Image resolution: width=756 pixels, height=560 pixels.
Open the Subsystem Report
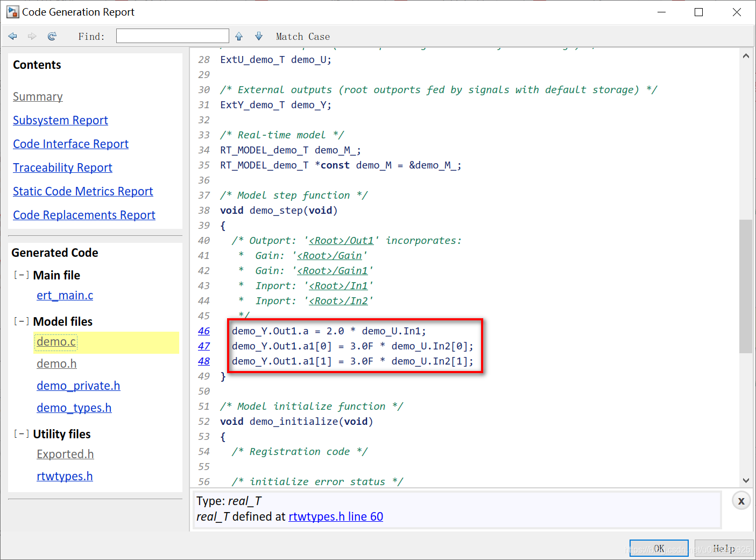[60, 120]
